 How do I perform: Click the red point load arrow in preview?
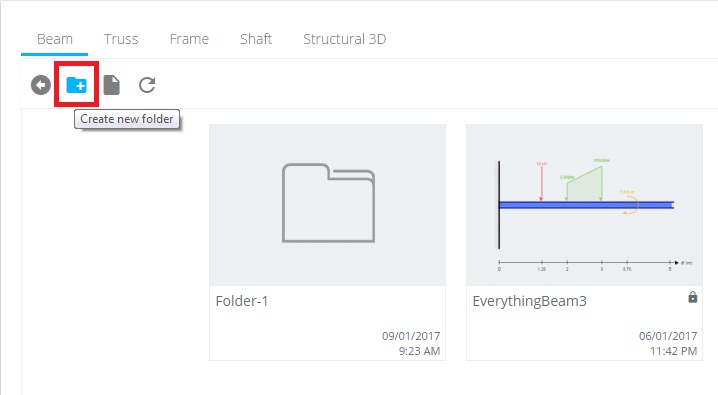point(541,182)
